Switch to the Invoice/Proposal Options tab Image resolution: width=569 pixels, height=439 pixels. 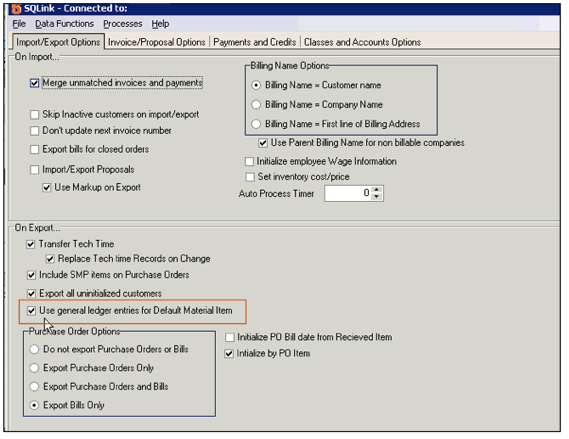(156, 42)
